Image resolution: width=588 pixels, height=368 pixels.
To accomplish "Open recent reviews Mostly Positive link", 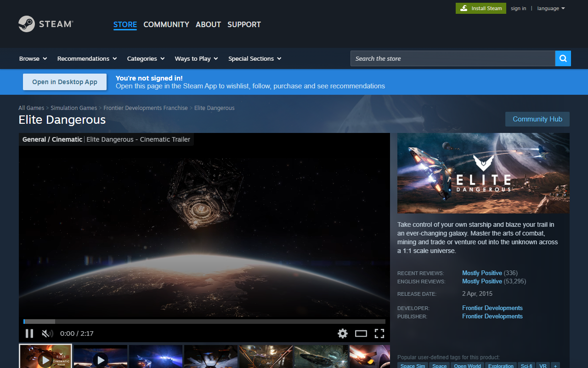I will pyautogui.click(x=482, y=273).
